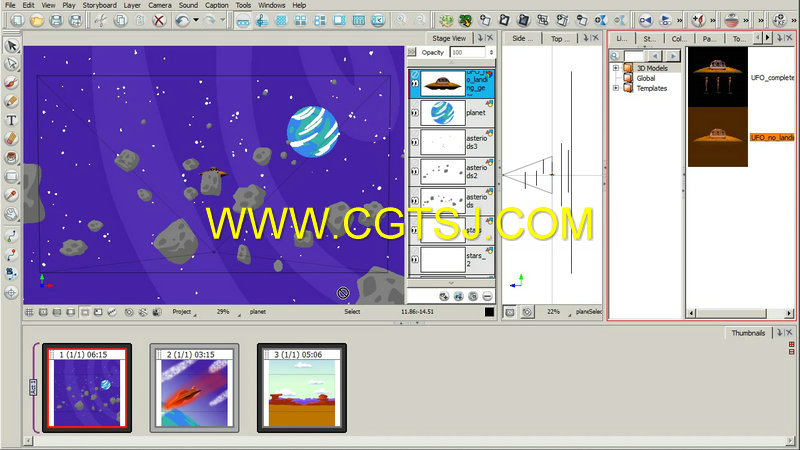800x450 pixels.
Task: Select the Text tool
Action: [11, 120]
